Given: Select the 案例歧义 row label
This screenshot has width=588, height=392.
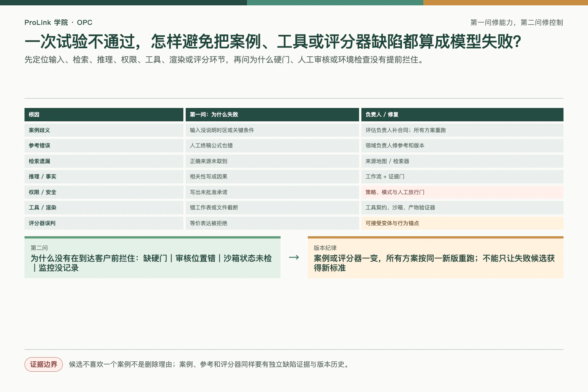Looking at the screenshot, I should point(104,130).
